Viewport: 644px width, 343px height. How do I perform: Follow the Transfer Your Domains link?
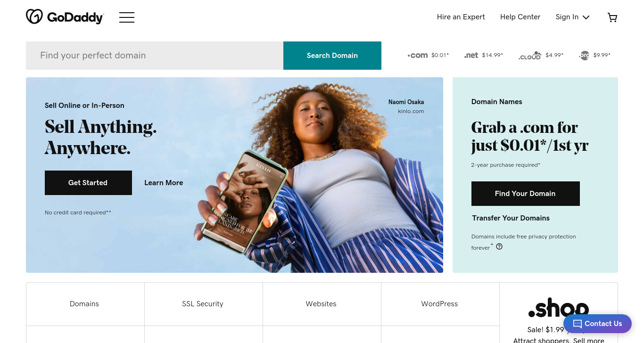pos(511,218)
